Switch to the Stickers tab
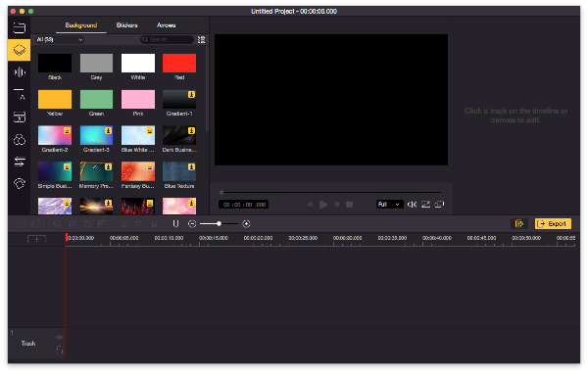The width and height of the screenshot is (588, 373). [126, 25]
